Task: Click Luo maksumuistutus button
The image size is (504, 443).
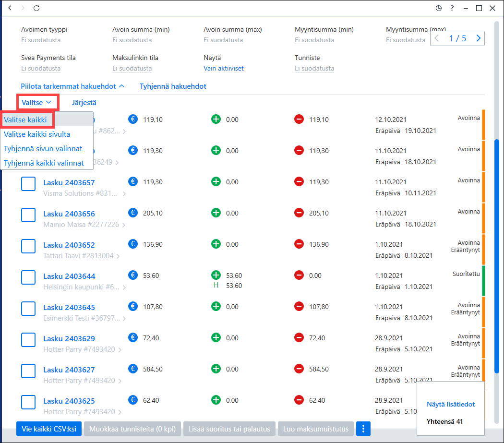Action: [x=316, y=429]
